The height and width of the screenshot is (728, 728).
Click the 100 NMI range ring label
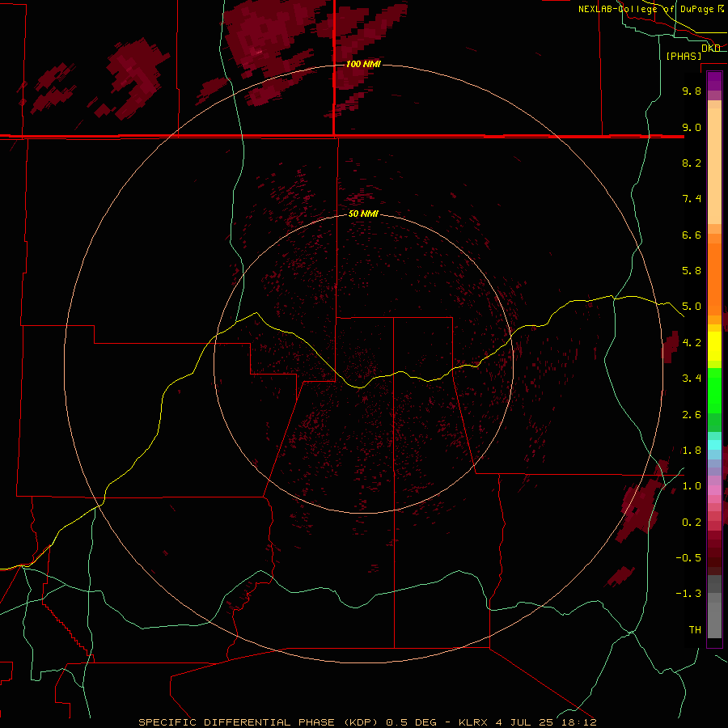click(x=363, y=64)
